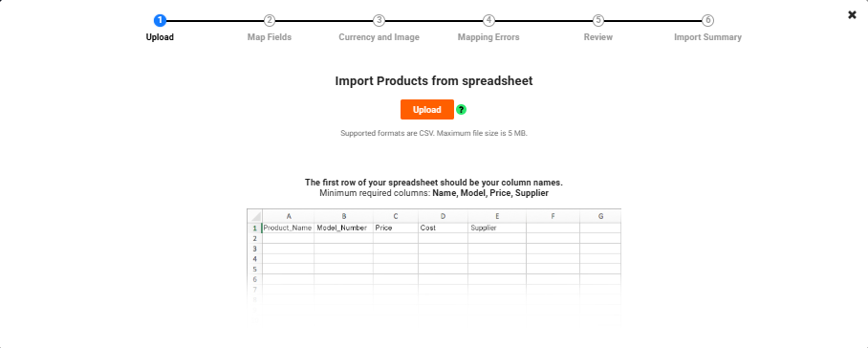Viewport: 868px width, 348px height.
Task: Click the green help question mark icon
Action: point(461,110)
